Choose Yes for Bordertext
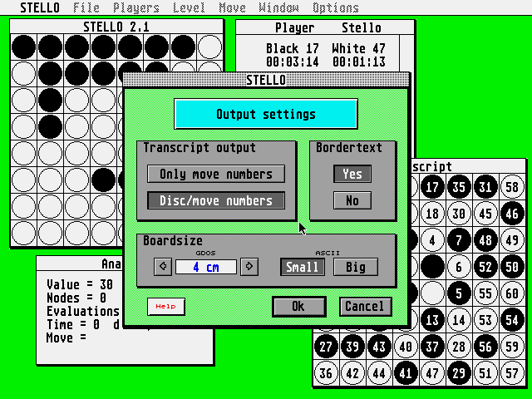Image resolution: width=532 pixels, height=399 pixels. (352, 174)
